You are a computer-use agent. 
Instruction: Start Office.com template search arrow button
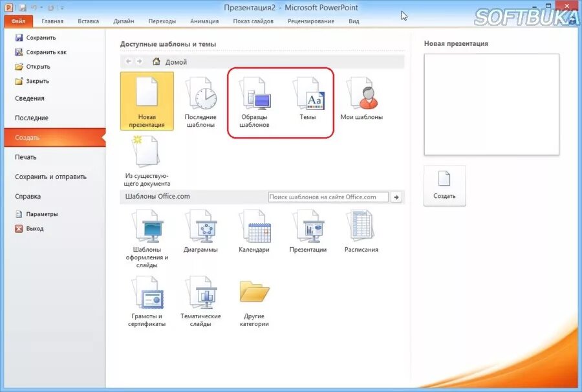pyautogui.click(x=396, y=197)
